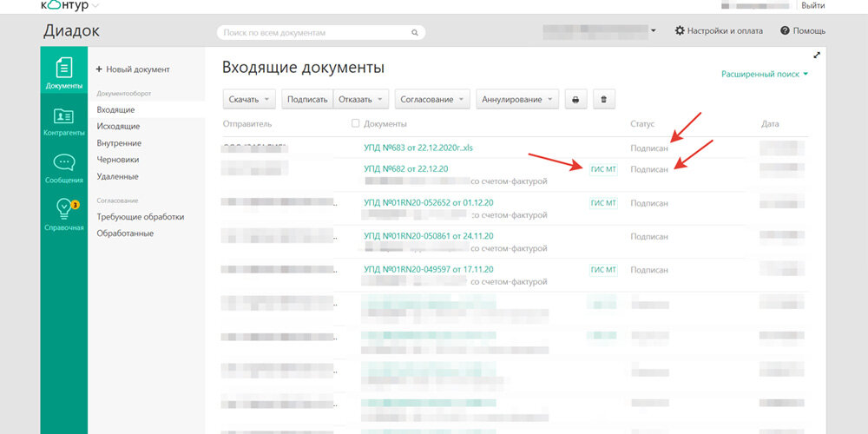The width and height of the screenshot is (868, 434).
Task: Open the Сообщения chat icon
Action: [63, 163]
